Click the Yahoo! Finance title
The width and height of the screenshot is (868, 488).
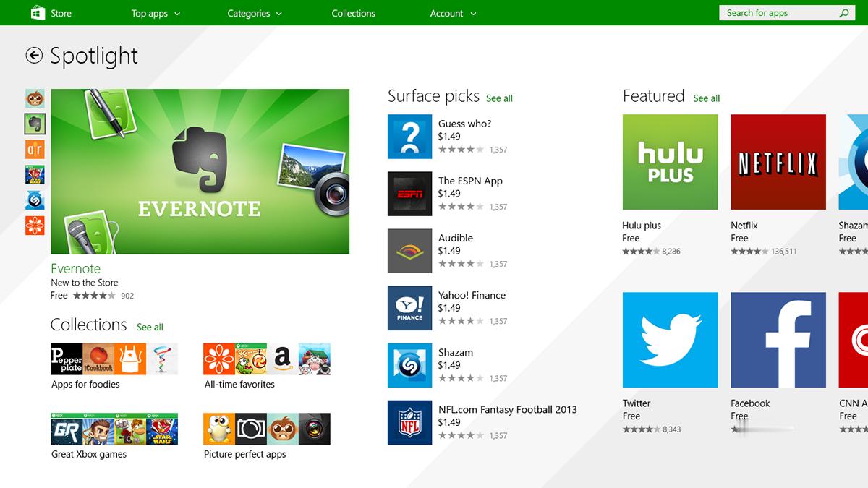(x=472, y=295)
